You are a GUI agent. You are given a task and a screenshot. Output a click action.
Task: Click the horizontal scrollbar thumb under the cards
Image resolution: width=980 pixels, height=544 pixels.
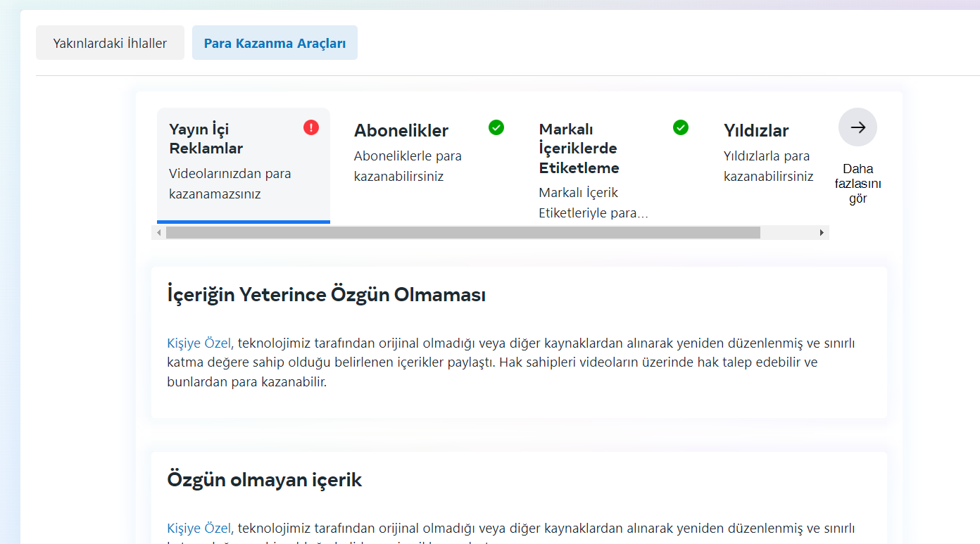(463, 233)
